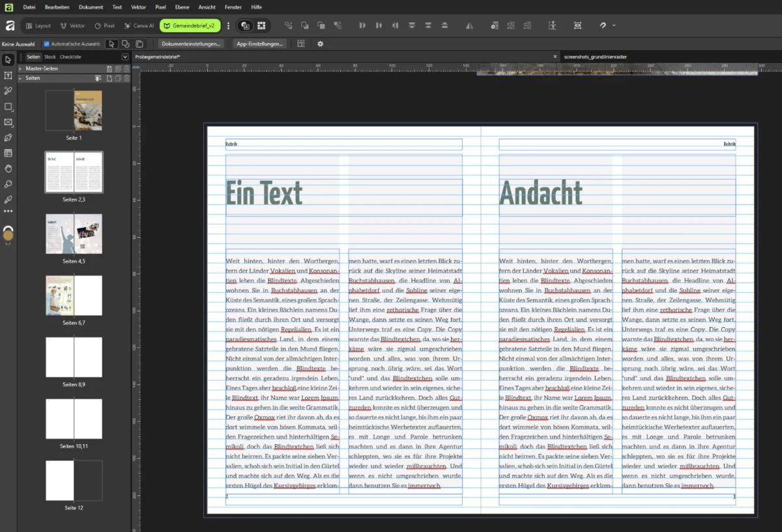Click align top icon in top toolbar
782x532 pixels.
tap(412, 25)
